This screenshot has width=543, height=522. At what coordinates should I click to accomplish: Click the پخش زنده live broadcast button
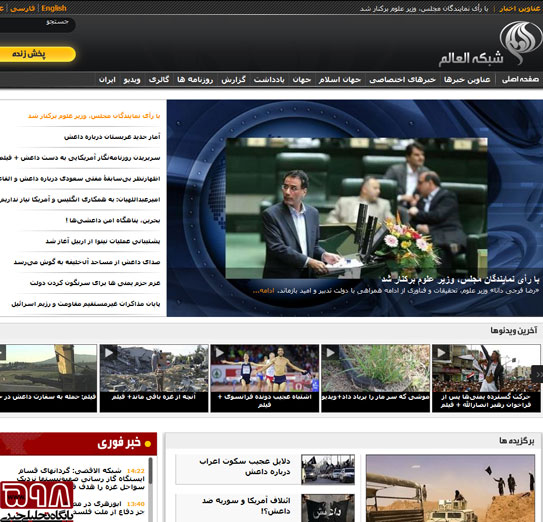click(x=36, y=54)
